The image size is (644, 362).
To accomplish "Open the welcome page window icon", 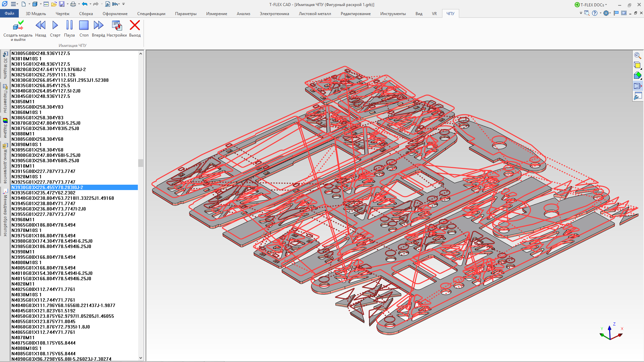I will click(46, 4).
